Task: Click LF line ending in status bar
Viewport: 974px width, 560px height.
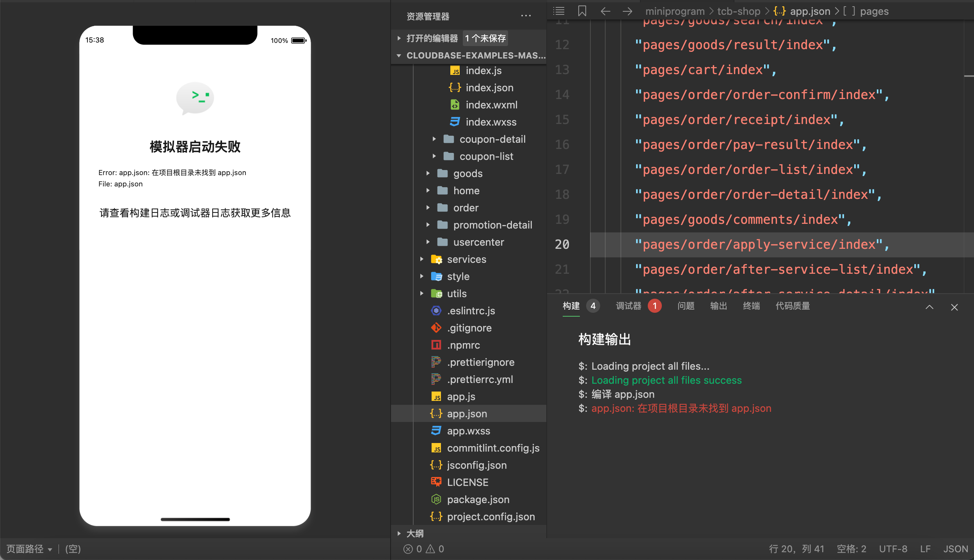Action: point(925,549)
